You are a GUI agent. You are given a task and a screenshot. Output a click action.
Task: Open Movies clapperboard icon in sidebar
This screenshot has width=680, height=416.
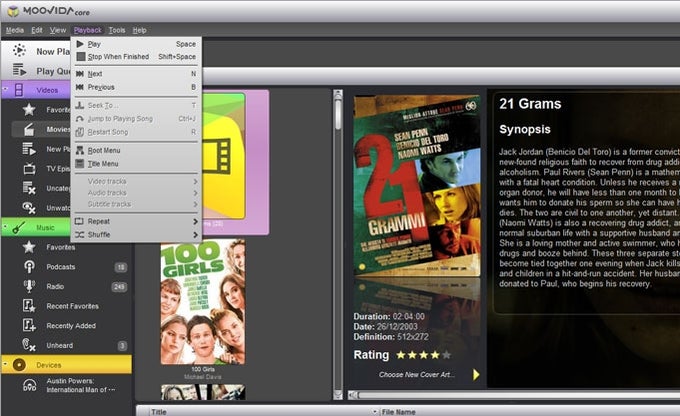[29, 129]
